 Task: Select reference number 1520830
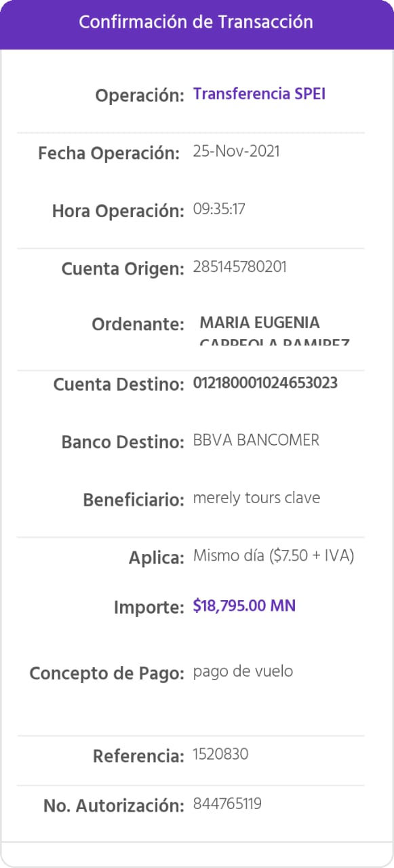(220, 753)
